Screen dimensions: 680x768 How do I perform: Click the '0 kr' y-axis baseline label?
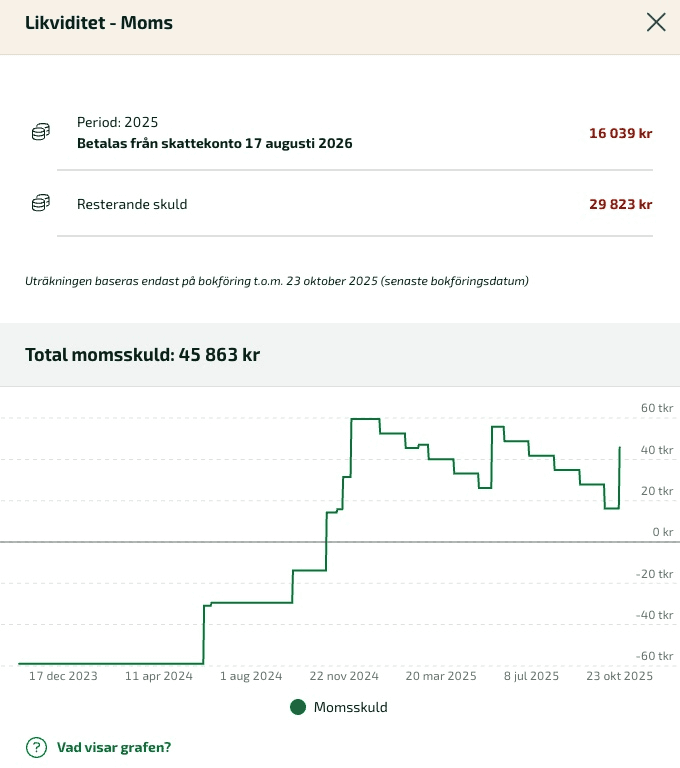click(x=662, y=532)
